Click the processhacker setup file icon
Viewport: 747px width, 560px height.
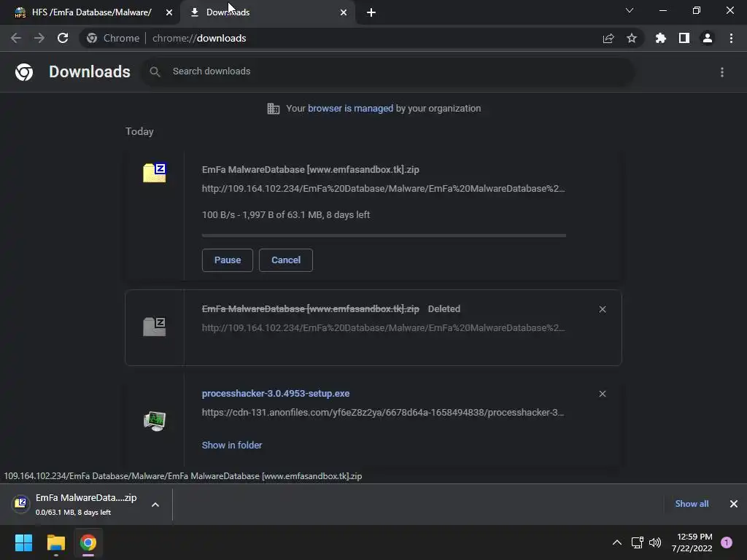[x=155, y=421]
